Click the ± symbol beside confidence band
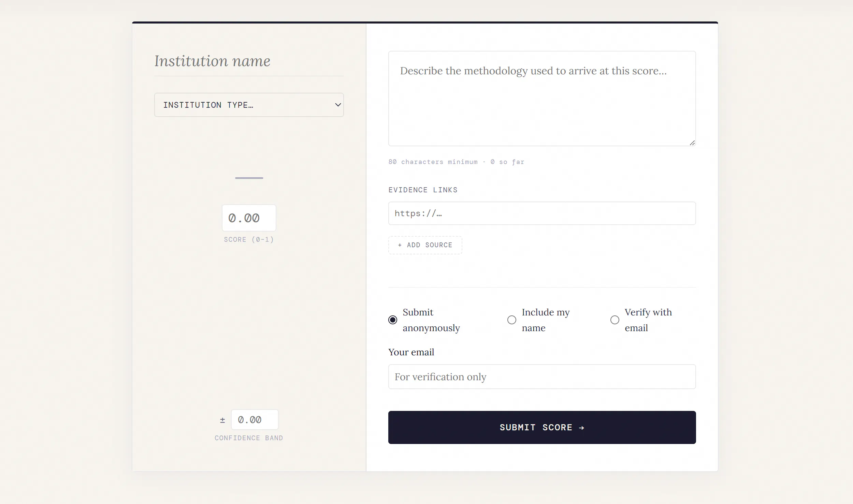853x504 pixels. [x=222, y=420]
